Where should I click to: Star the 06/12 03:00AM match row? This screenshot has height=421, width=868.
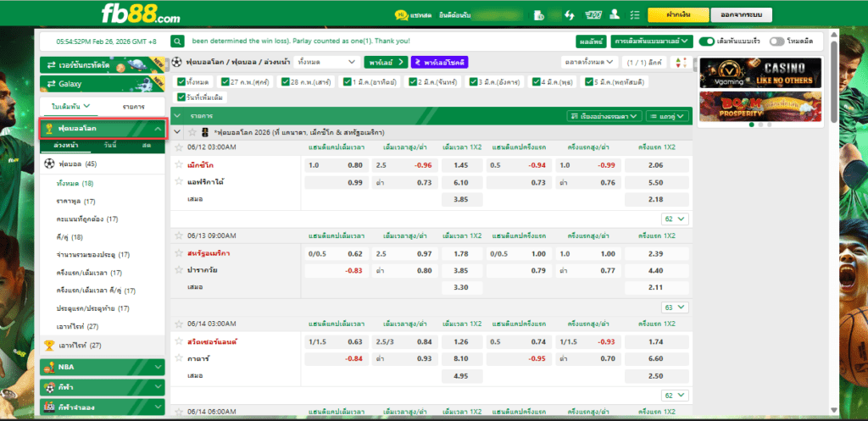pos(179,147)
